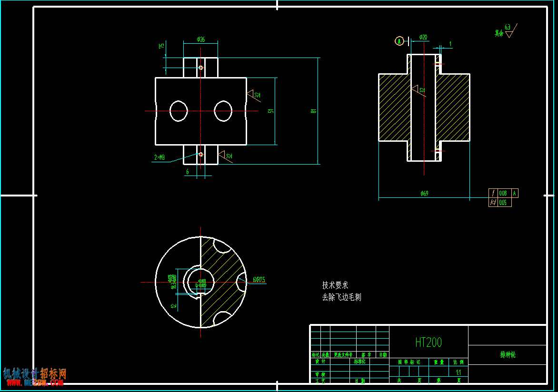The width and height of the screenshot is (558, 392).
Task: Click the 6XR7.5 radius annotation
Action: coord(259,280)
